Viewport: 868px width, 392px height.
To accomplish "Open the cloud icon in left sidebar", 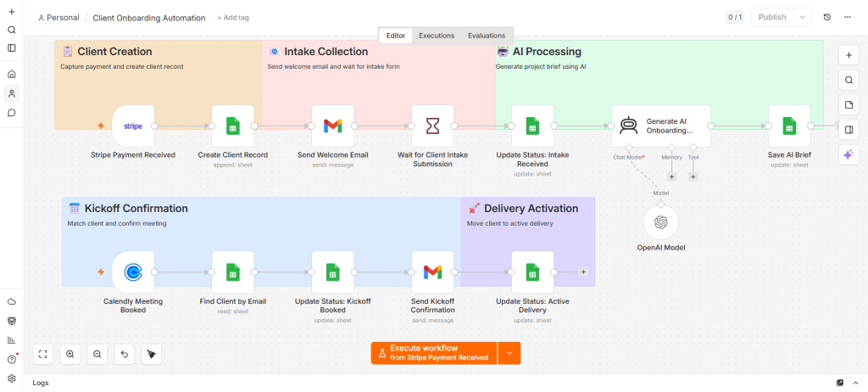I will [x=12, y=301].
